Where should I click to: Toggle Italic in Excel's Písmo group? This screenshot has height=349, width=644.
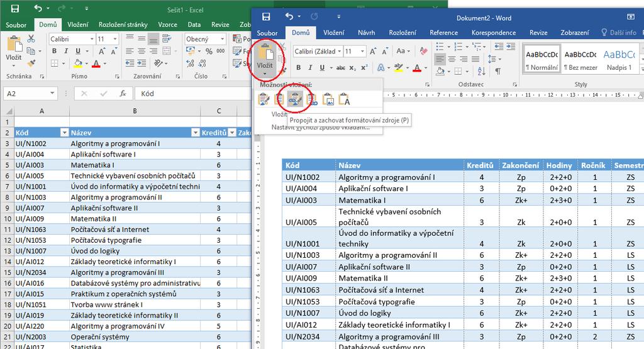click(65, 52)
